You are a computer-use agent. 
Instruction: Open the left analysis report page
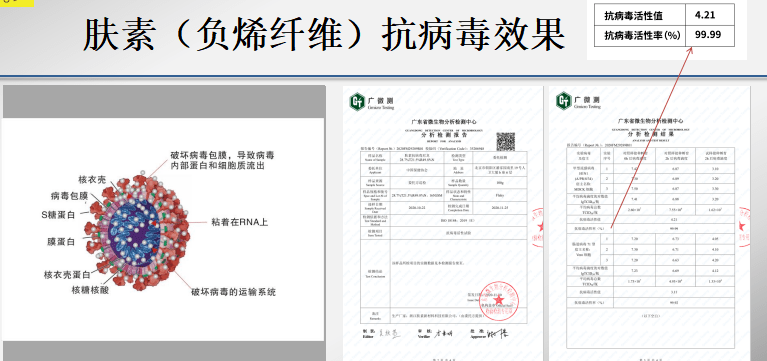443,224
